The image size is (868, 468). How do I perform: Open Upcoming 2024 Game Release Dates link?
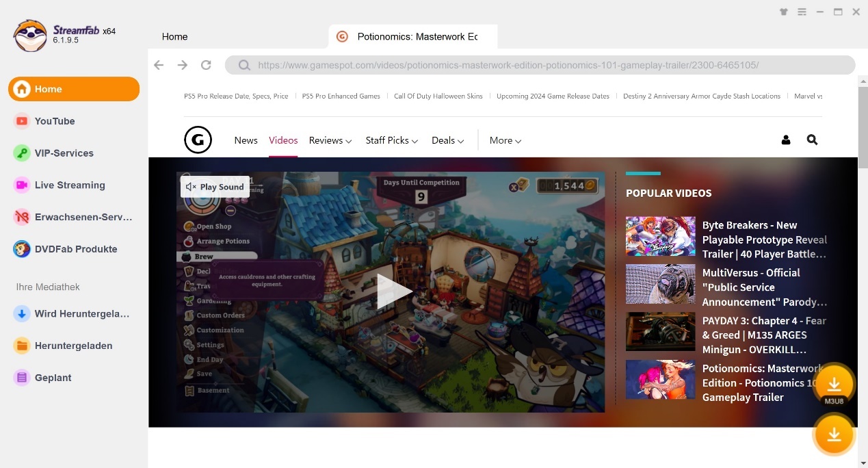coord(553,96)
